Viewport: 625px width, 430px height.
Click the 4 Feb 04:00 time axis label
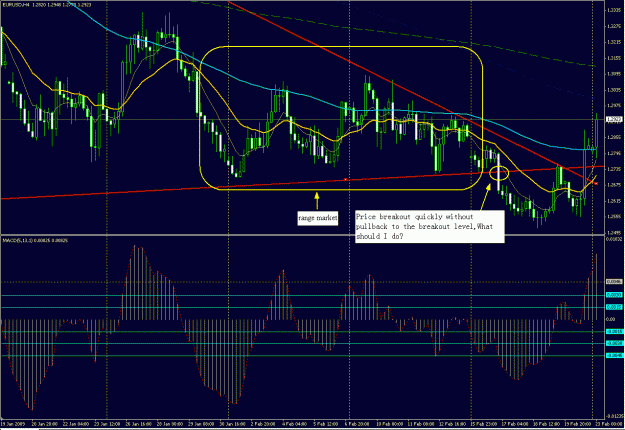pos(295,424)
